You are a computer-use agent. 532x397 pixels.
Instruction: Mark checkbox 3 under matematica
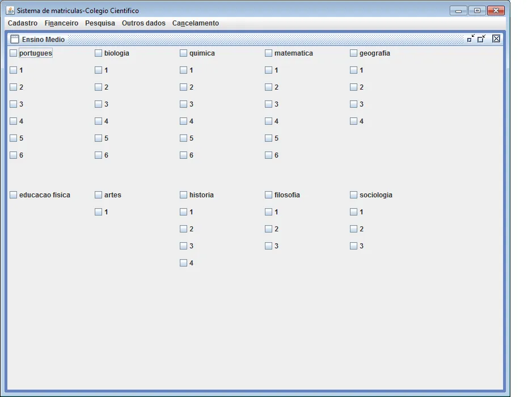(268, 104)
